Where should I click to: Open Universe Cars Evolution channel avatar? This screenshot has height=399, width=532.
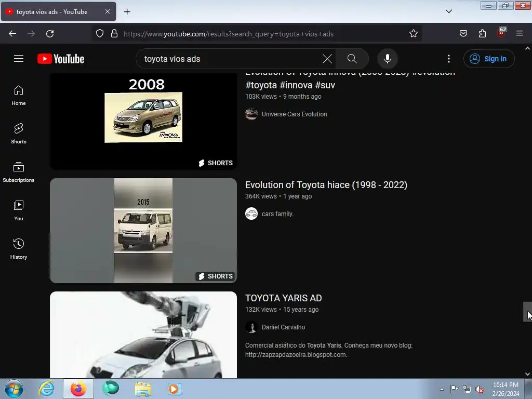click(x=251, y=114)
